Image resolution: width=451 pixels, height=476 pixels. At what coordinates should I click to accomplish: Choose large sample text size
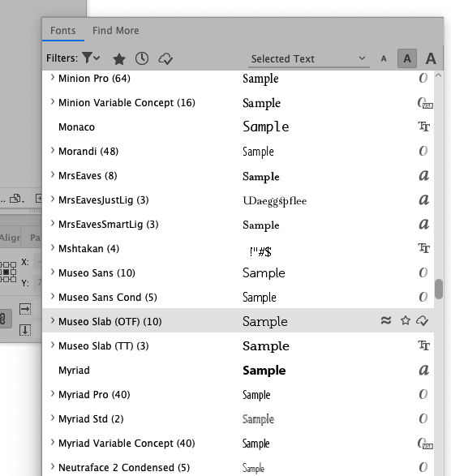coord(431,58)
